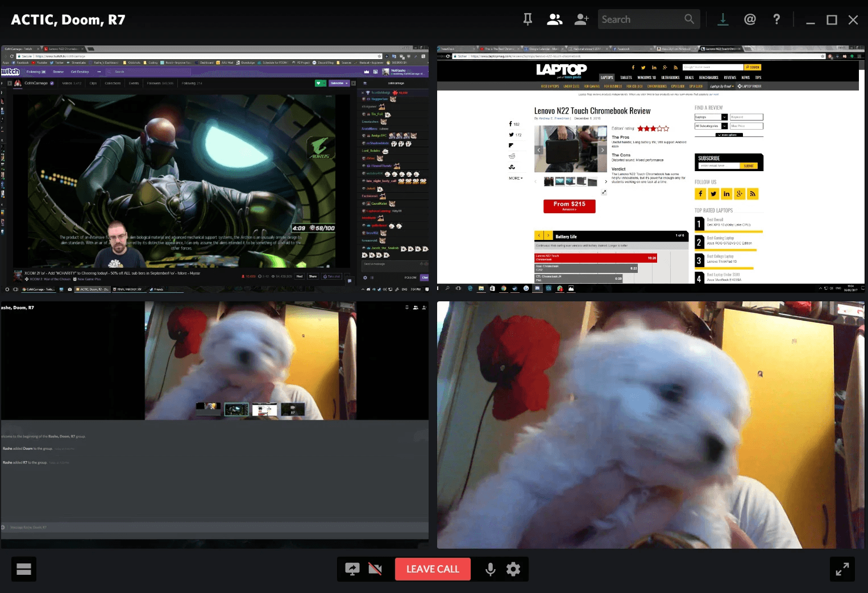Expand the All Subcategories dropdown
The height and width of the screenshot is (593, 868).
711,126
